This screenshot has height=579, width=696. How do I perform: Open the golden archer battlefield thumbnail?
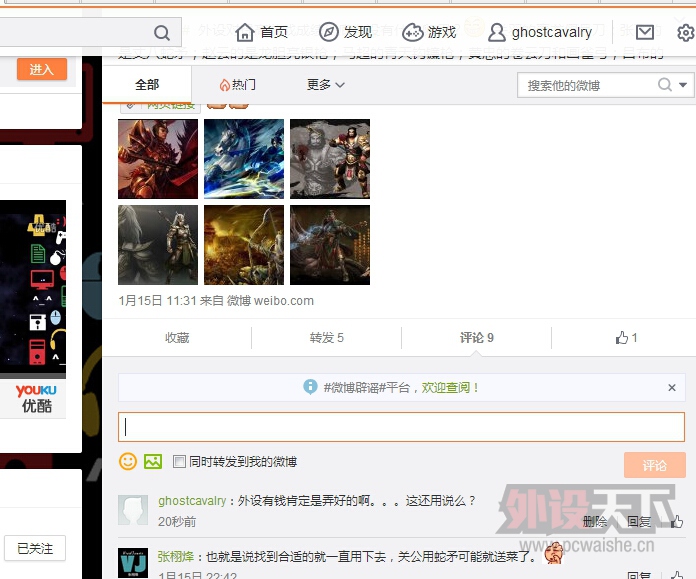(244, 245)
